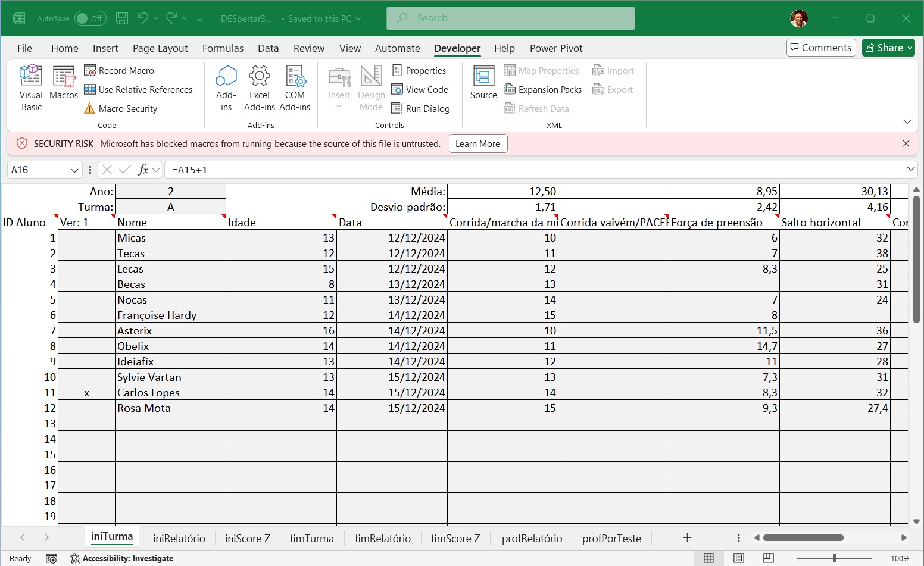The image size is (924, 566).
Task: Open control Properties
Action: click(419, 70)
